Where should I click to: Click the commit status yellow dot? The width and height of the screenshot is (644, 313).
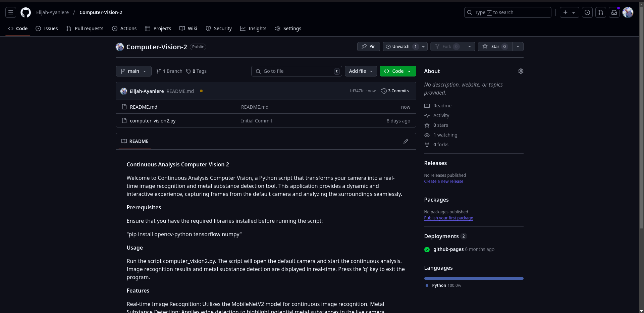(201, 91)
